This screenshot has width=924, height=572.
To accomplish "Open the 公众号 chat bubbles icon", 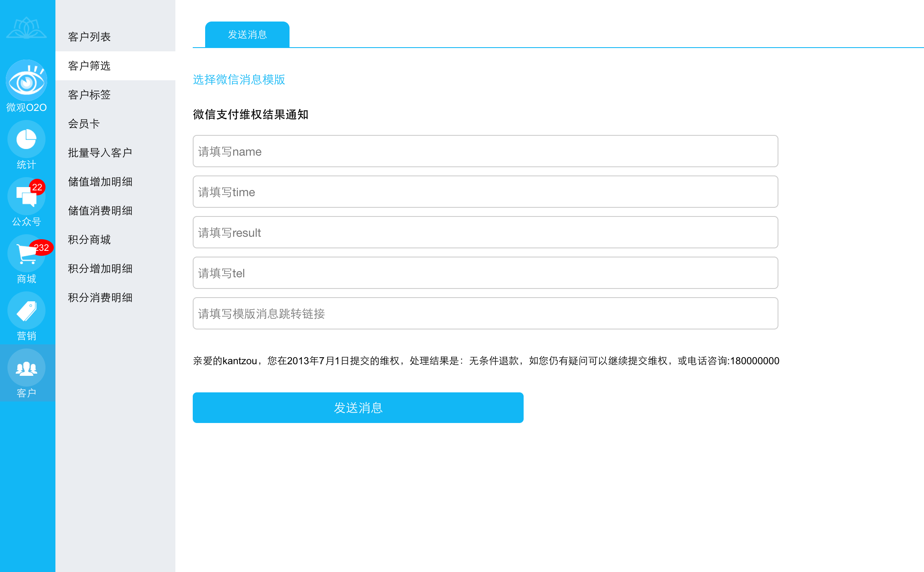I will pyautogui.click(x=26, y=196).
